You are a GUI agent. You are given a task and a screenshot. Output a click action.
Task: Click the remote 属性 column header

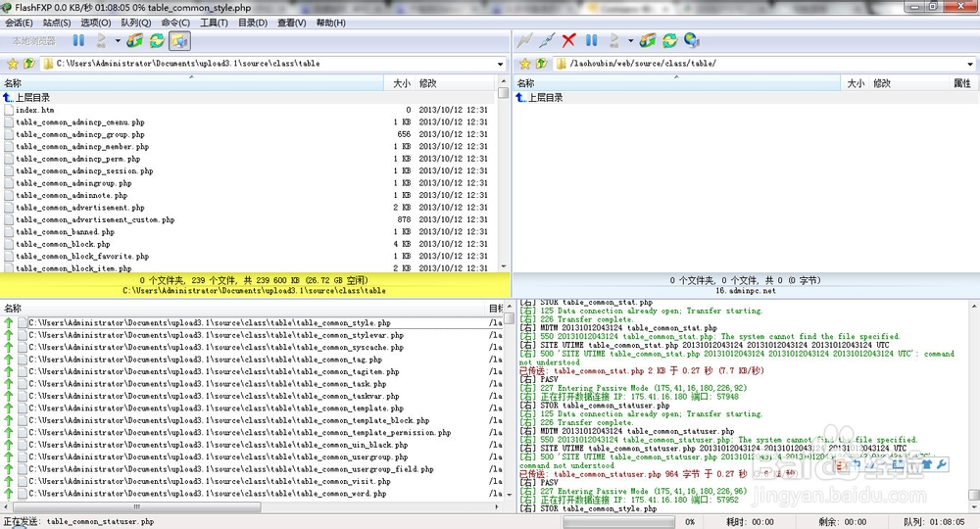click(962, 83)
